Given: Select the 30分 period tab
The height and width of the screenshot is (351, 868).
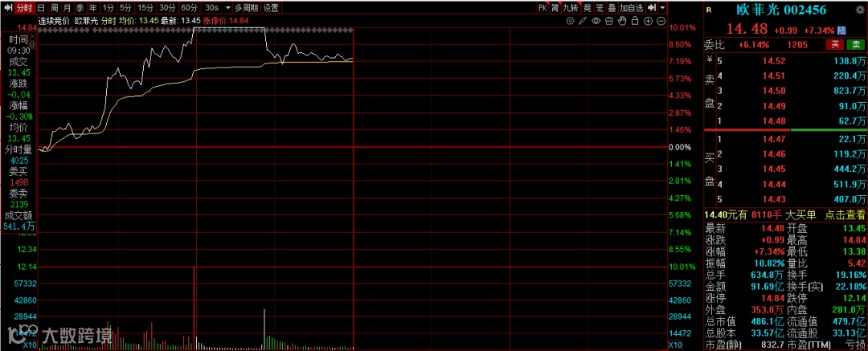Looking at the screenshot, I should click(x=167, y=8).
